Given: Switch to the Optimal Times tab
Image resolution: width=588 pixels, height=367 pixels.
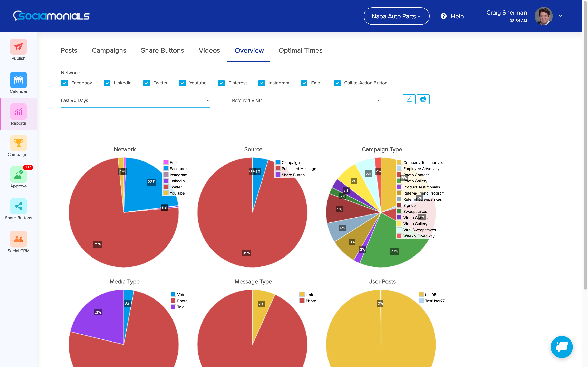Looking at the screenshot, I should 300,50.
